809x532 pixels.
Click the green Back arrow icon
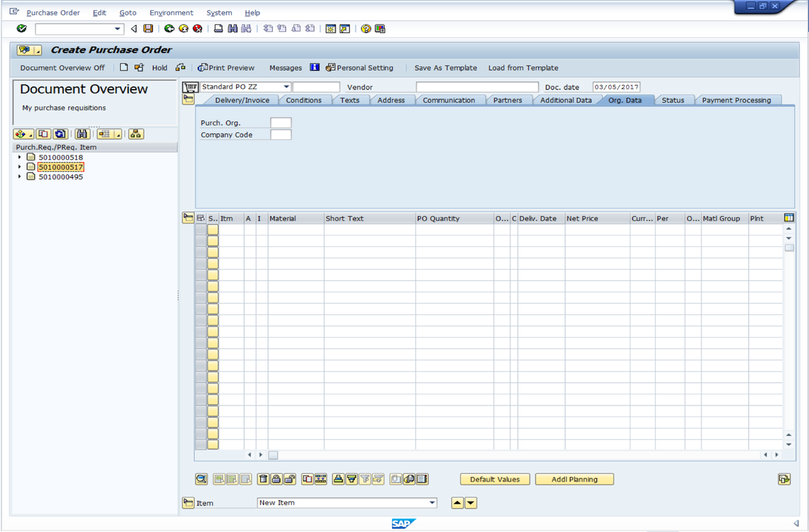(169, 28)
